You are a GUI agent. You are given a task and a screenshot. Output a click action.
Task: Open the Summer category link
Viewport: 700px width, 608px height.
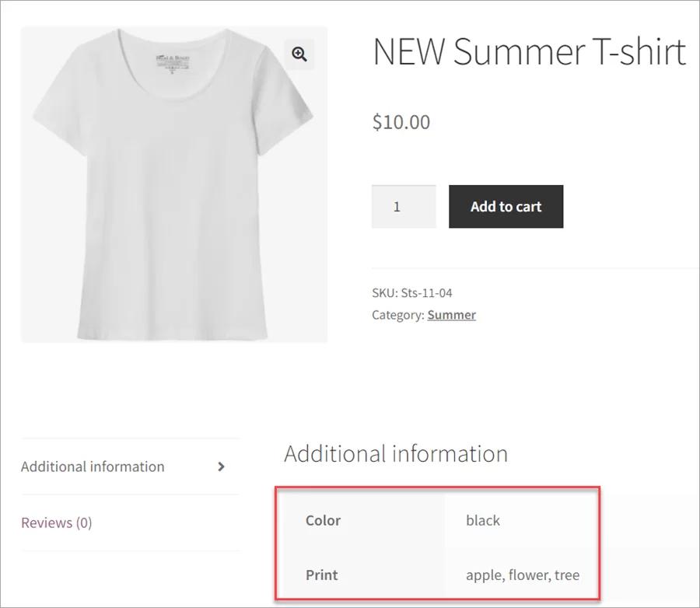pyautogui.click(x=451, y=314)
